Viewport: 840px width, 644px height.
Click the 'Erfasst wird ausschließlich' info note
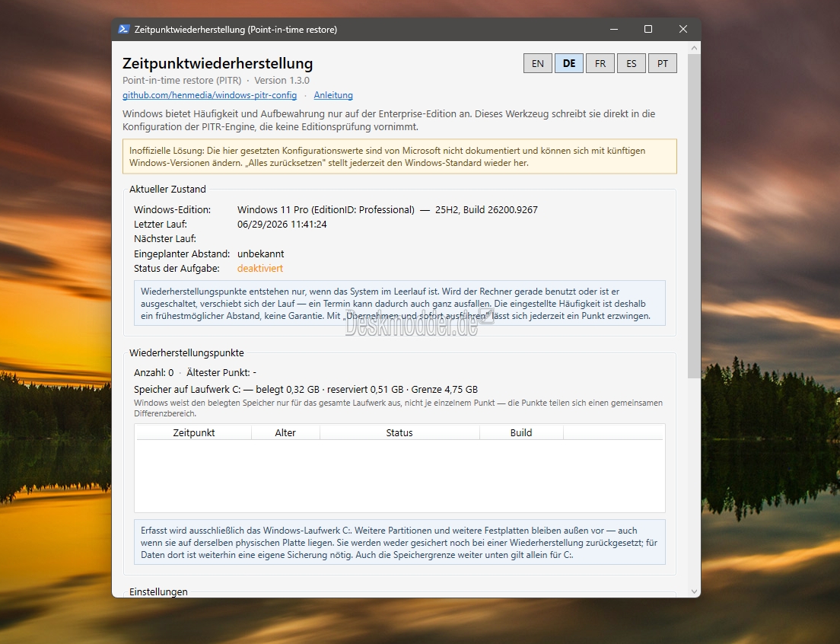[x=399, y=542]
